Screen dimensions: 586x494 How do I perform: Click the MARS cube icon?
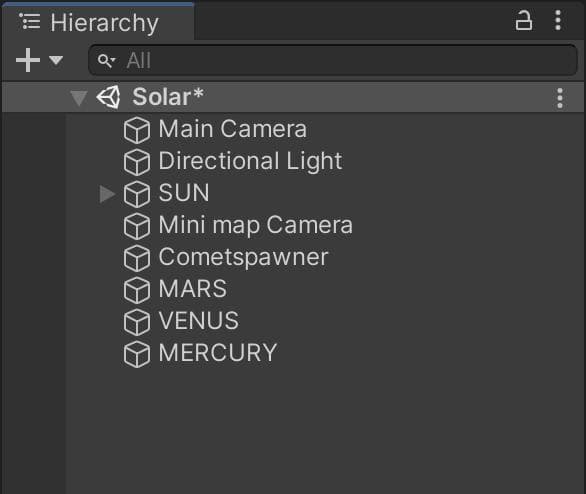[137, 290]
